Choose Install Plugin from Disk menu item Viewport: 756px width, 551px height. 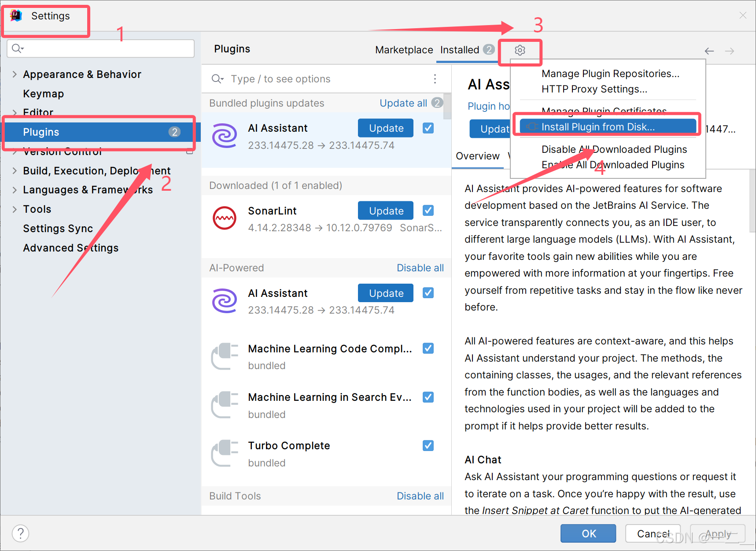click(x=608, y=127)
